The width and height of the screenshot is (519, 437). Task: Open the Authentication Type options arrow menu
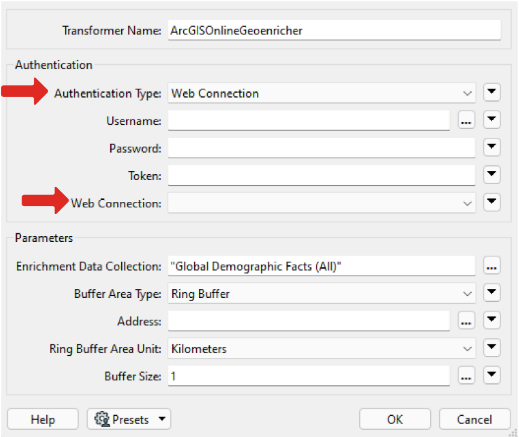click(492, 92)
